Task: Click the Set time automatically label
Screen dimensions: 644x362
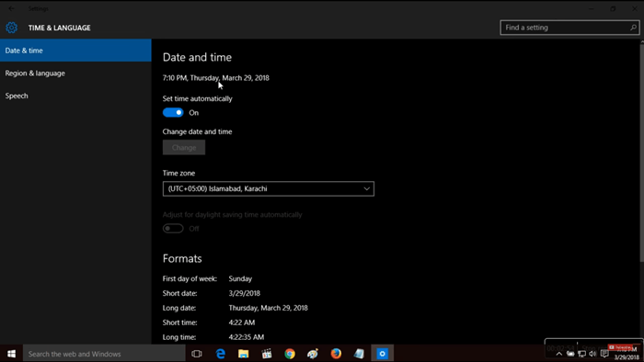Action: (x=197, y=99)
